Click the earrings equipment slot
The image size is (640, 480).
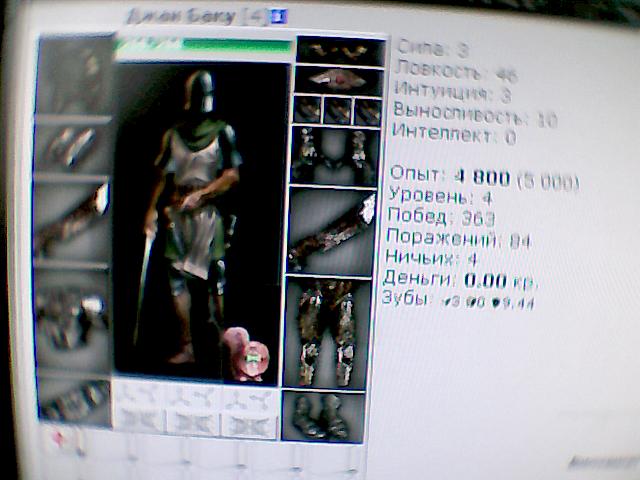coord(341,51)
